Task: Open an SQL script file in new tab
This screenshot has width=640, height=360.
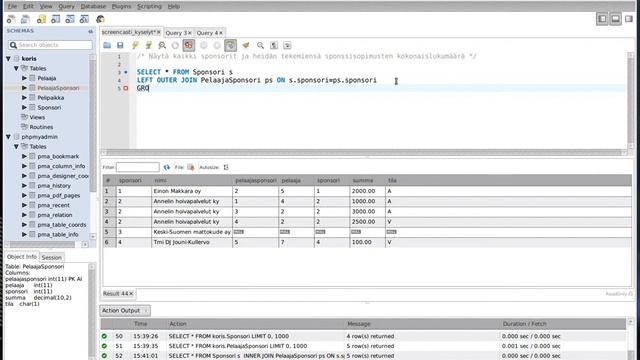Action: click(x=25, y=19)
